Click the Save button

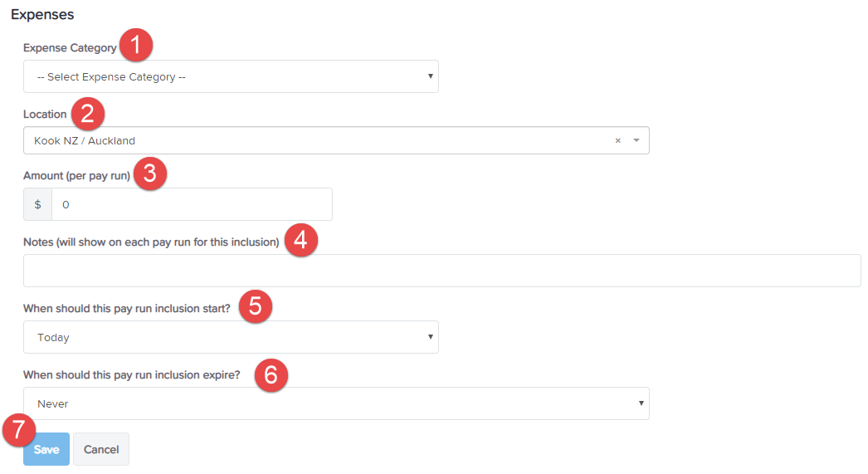[46, 449]
